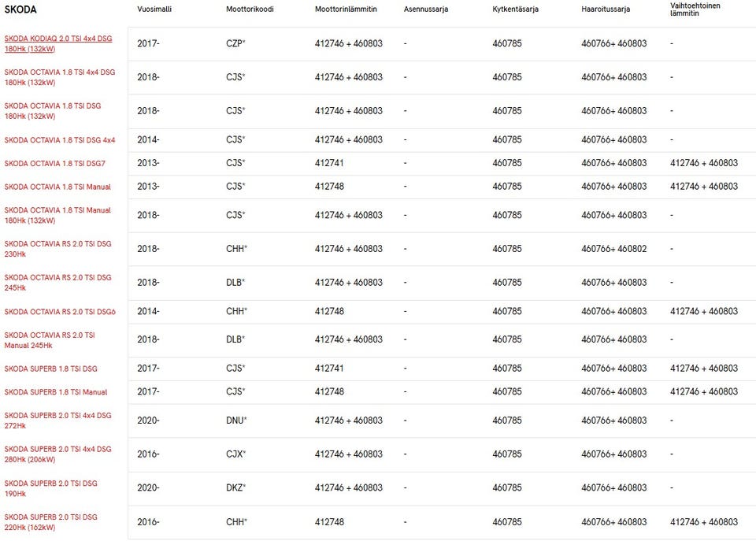This screenshot has height=541, width=756.
Task: Open OCTAVIA 1.8 TSI Manual link from 2013
Action: (x=57, y=187)
